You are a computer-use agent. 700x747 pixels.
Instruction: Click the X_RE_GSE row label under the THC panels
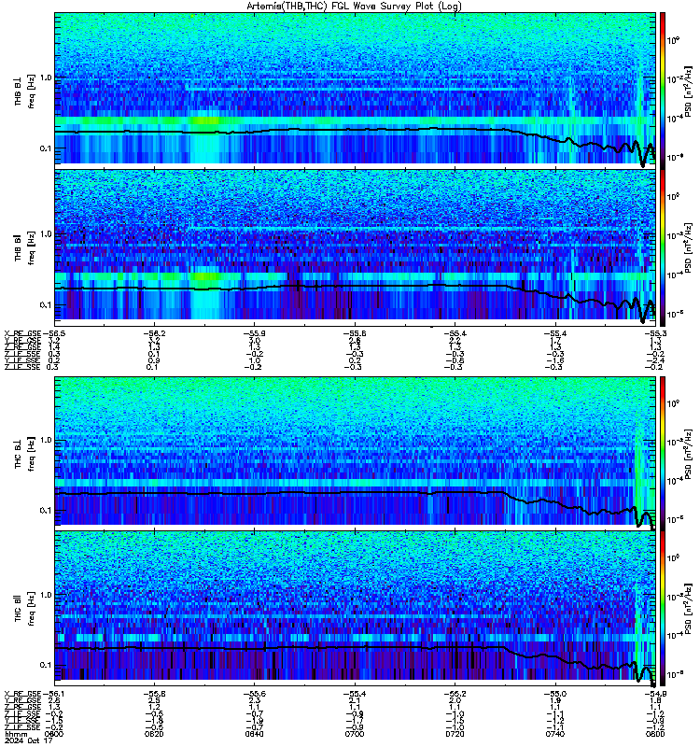tap(22, 694)
